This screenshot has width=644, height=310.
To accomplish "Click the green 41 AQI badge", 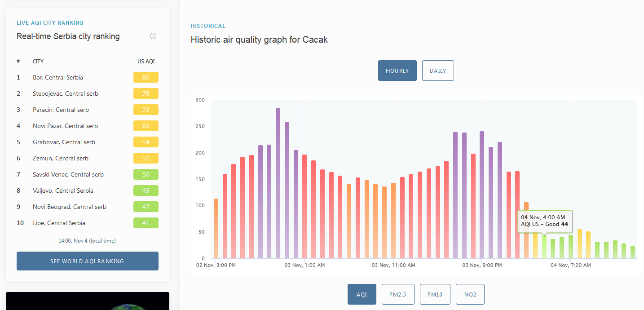I will click(146, 223).
